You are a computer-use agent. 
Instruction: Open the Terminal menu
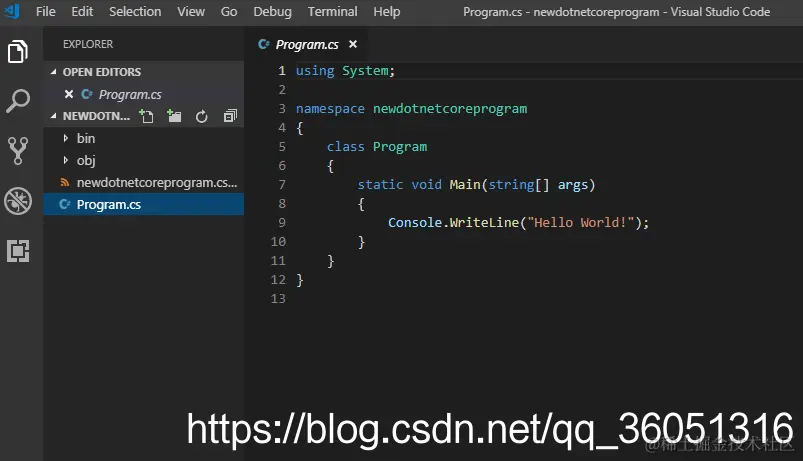click(x=332, y=11)
